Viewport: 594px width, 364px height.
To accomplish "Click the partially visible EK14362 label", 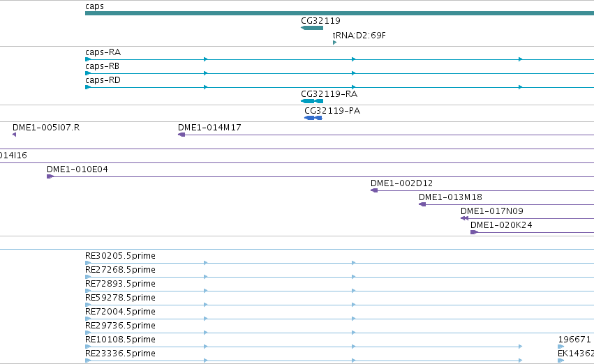I will click(x=575, y=354).
